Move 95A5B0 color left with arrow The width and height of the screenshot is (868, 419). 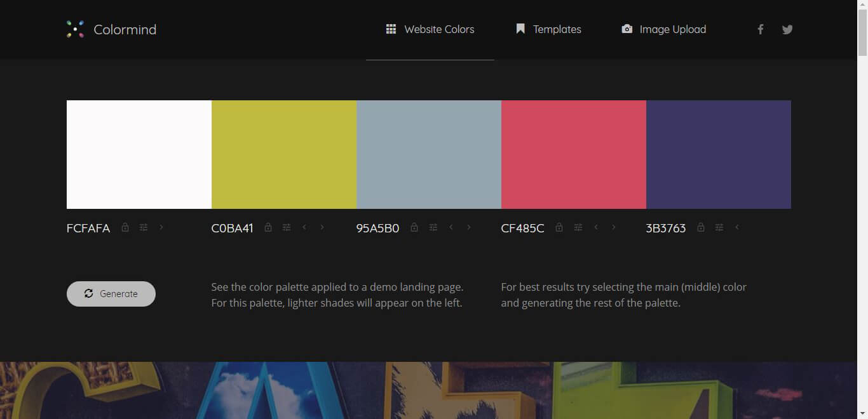(x=451, y=227)
